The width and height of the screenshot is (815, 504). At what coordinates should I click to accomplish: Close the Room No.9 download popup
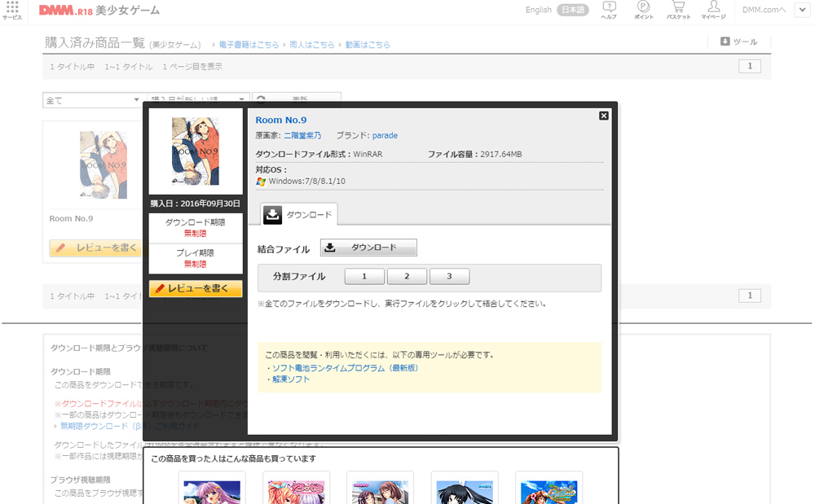click(604, 116)
